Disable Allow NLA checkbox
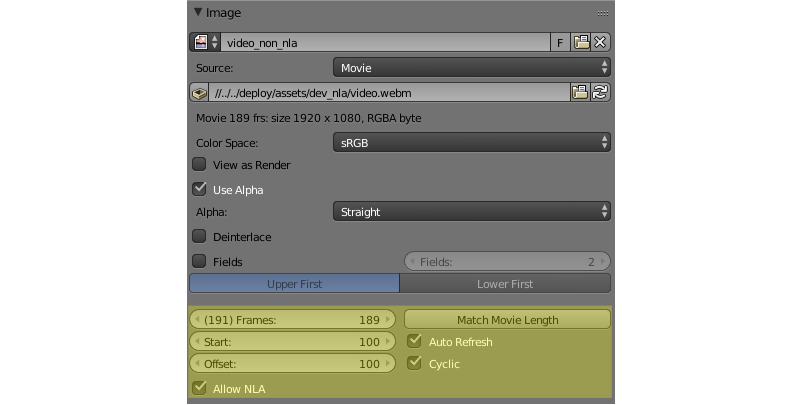This screenshot has width=800, height=405. pos(199,388)
